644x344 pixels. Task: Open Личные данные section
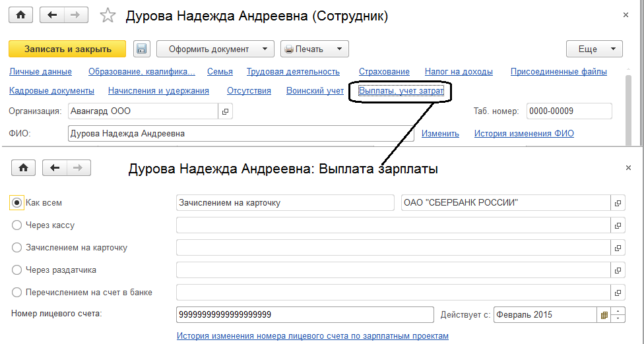click(x=41, y=72)
